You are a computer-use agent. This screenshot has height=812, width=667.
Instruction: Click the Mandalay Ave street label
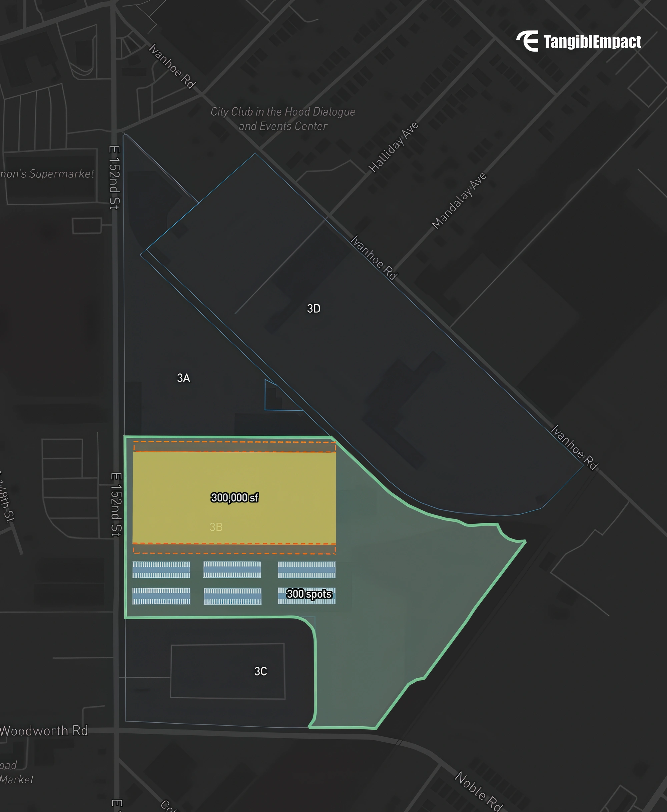459,200
